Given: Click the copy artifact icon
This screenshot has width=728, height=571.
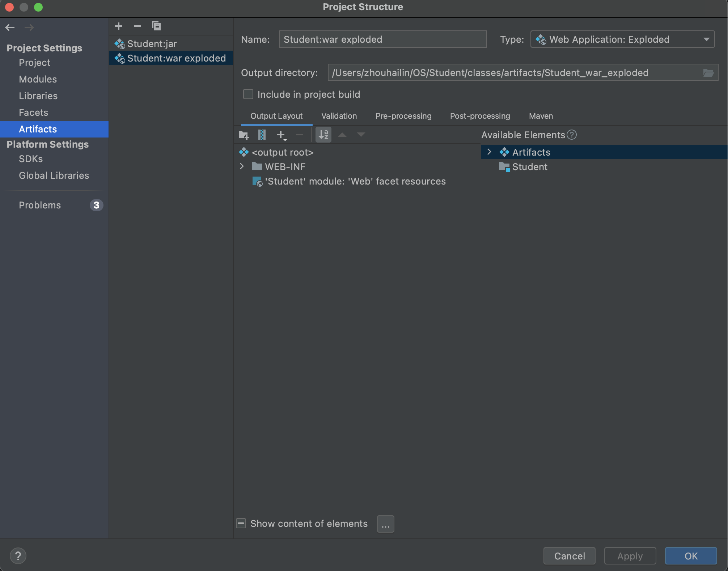Looking at the screenshot, I should click(x=156, y=26).
